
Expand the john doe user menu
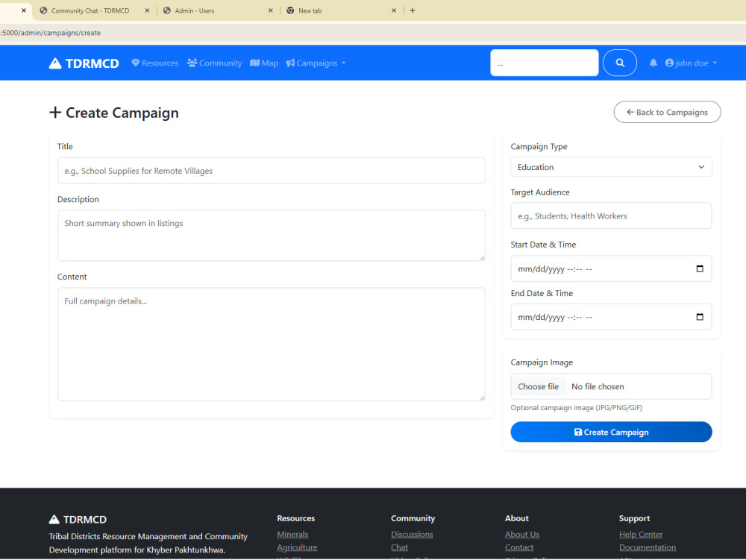point(691,63)
